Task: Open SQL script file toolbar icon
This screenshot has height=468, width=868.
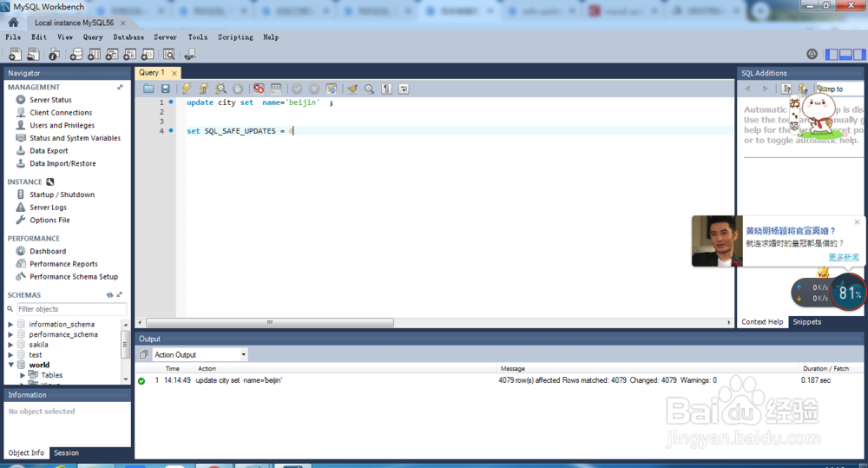Action: click(x=33, y=55)
